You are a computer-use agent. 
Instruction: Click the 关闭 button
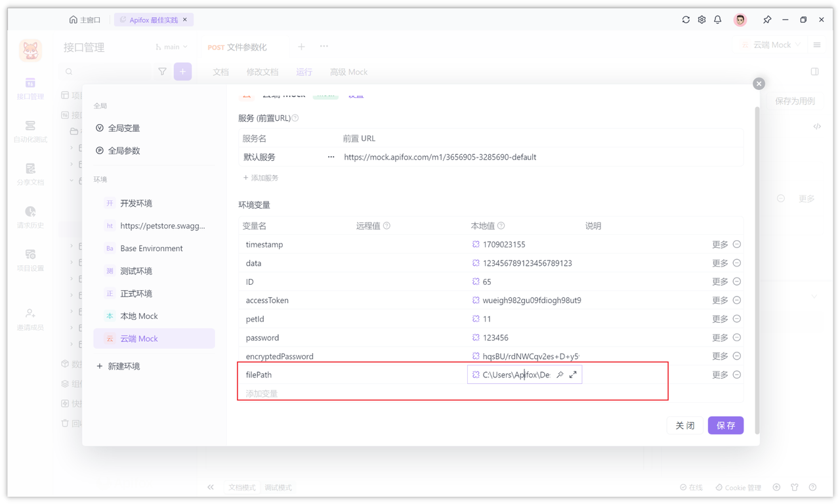685,425
